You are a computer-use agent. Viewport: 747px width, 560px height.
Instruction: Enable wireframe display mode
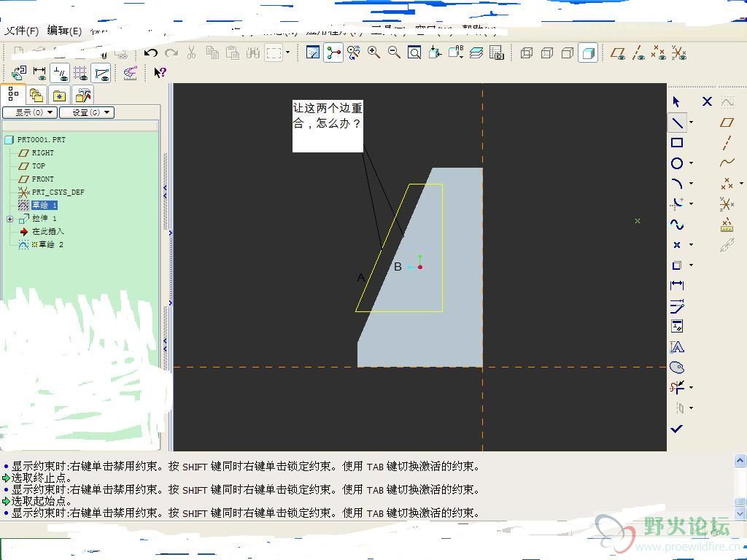(x=527, y=52)
